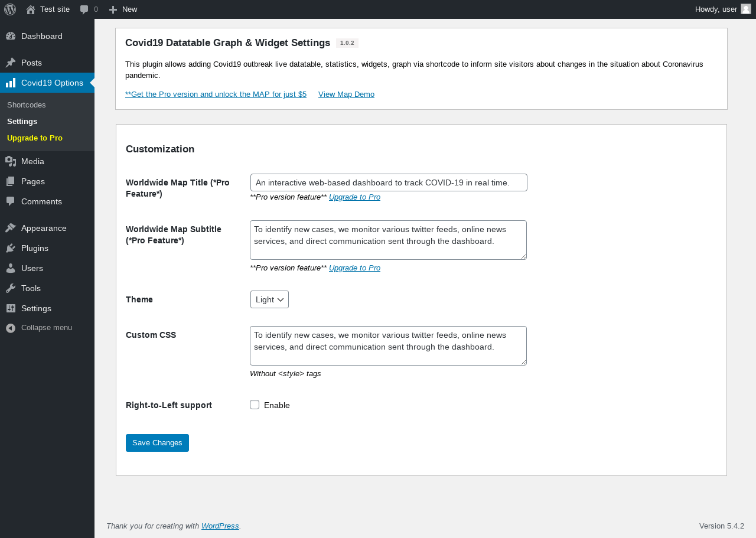Follow the Get the Pro version link
This screenshot has height=538, width=756.
click(216, 94)
